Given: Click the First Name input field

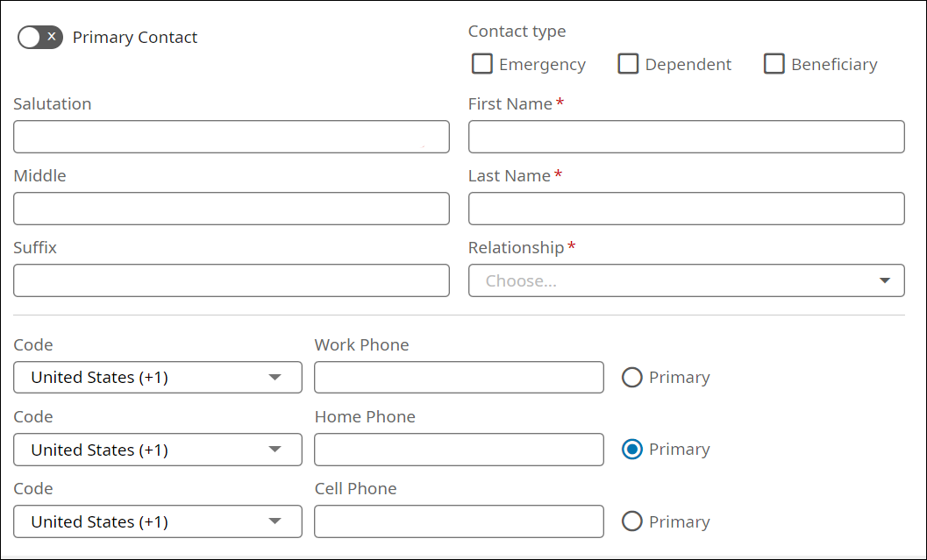Looking at the screenshot, I should pyautogui.click(x=686, y=137).
